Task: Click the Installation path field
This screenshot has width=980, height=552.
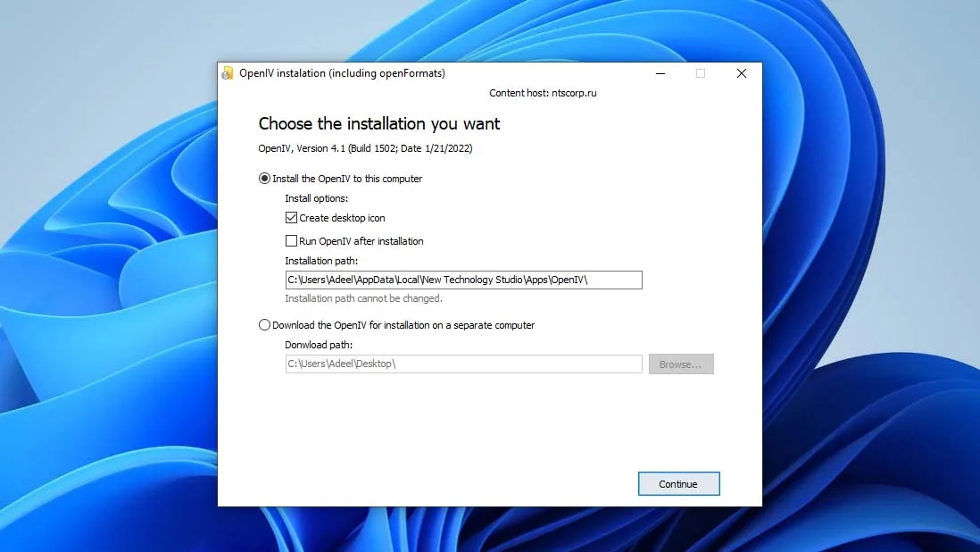Action: (x=464, y=280)
